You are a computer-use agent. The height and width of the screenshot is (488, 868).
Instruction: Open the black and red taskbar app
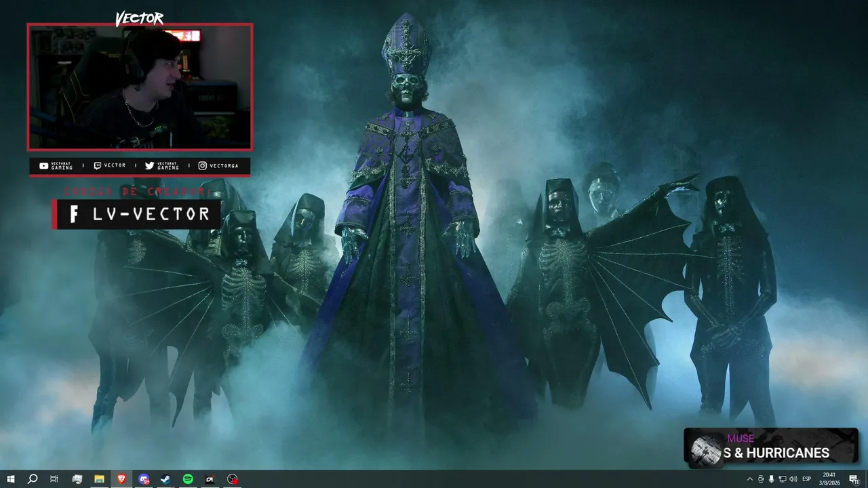210,479
